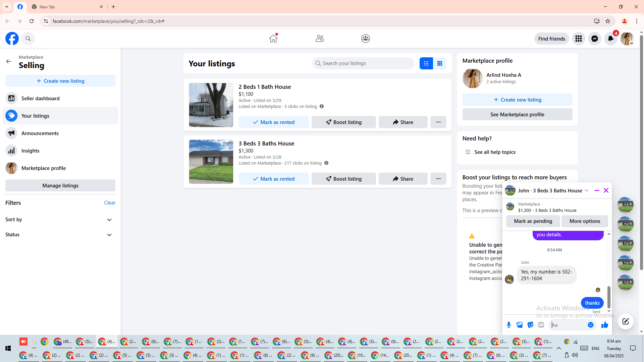
Task: Send a thumbs-up like in chat
Action: pyautogui.click(x=605, y=325)
